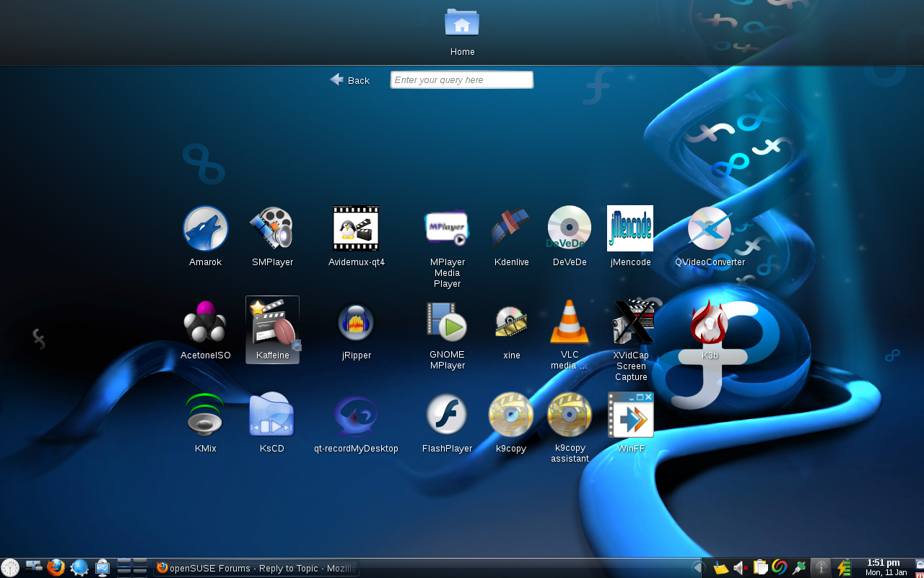Open the KDE application launcher menu
The height and width of the screenshot is (578, 924).
pyautogui.click(x=10, y=567)
